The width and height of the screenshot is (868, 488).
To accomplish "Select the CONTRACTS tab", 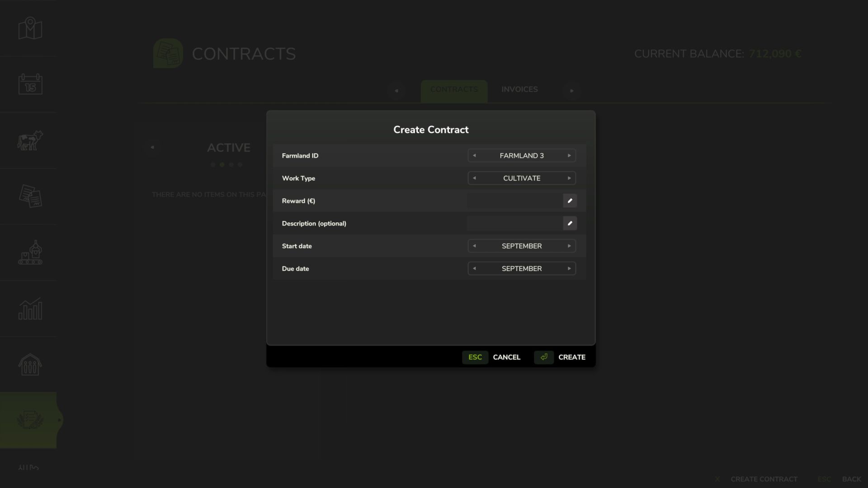I will tap(454, 89).
